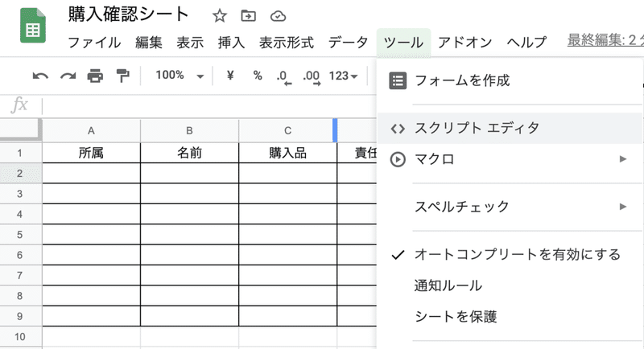644x349 pixels.
Task: Check the cloud save status icon
Action: [278, 16]
